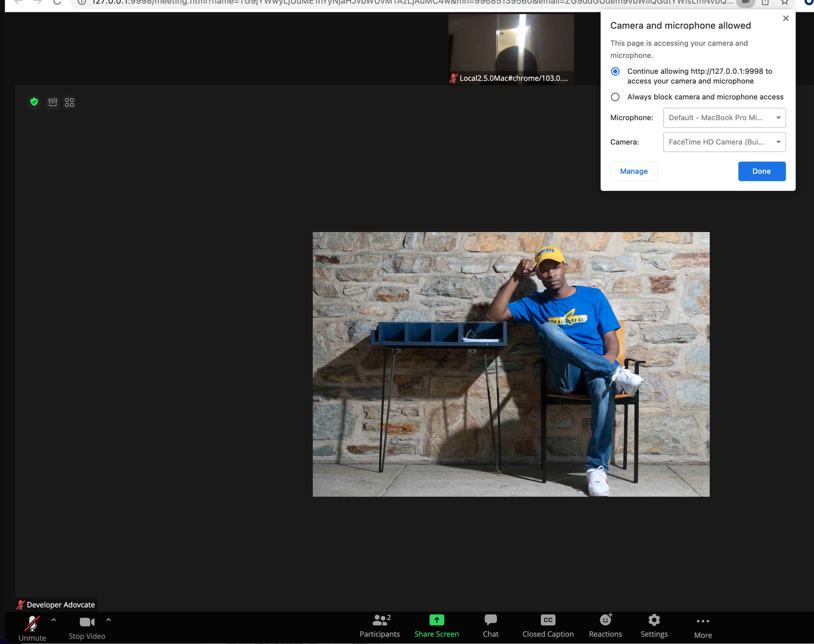Switch to gallery view grid icon
The width and height of the screenshot is (814, 644).
tap(70, 103)
